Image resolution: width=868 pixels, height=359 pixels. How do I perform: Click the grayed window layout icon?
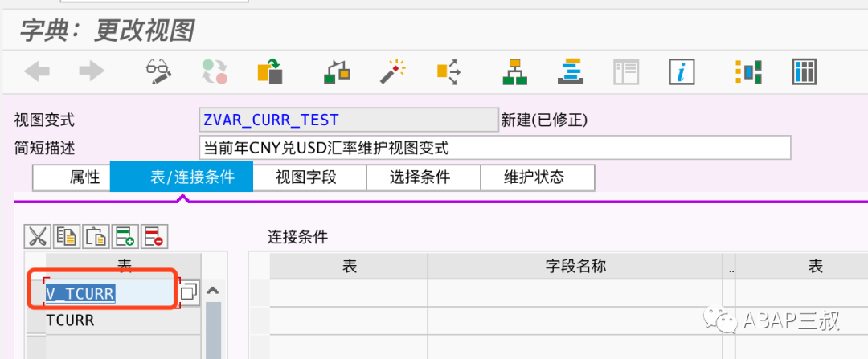tap(626, 71)
